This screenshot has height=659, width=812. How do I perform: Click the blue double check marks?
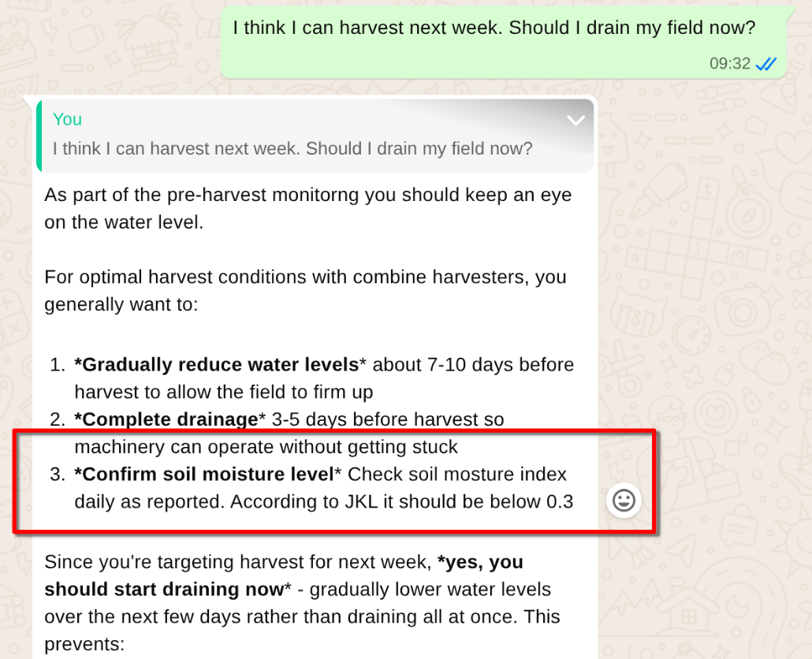(x=765, y=64)
